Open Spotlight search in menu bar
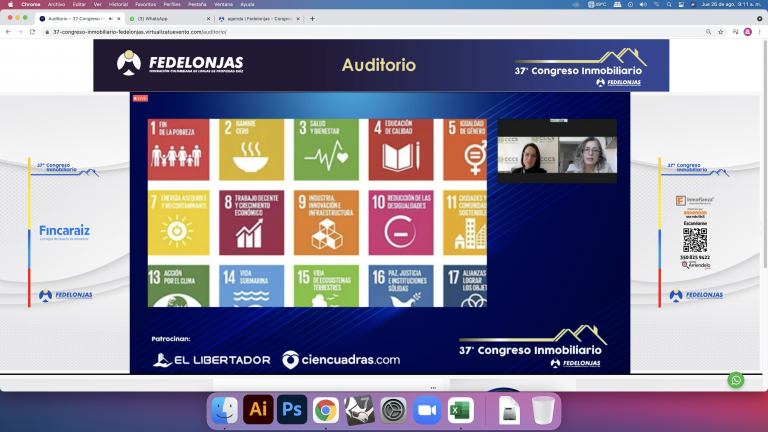The image size is (768, 432). pos(669,4)
